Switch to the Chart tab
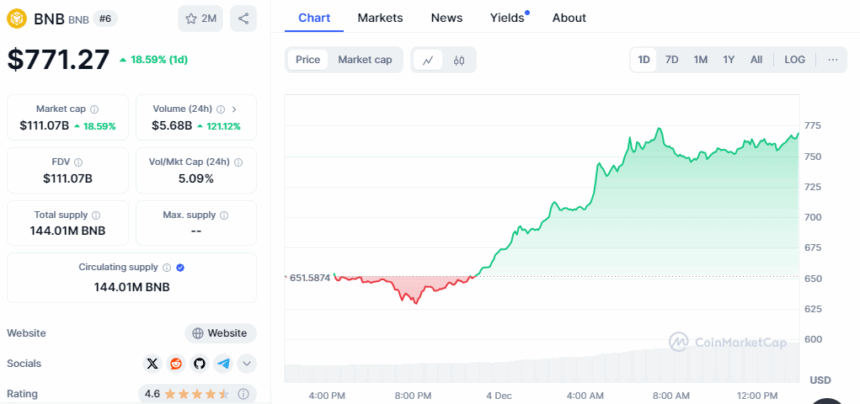The image size is (860, 404). point(314,18)
